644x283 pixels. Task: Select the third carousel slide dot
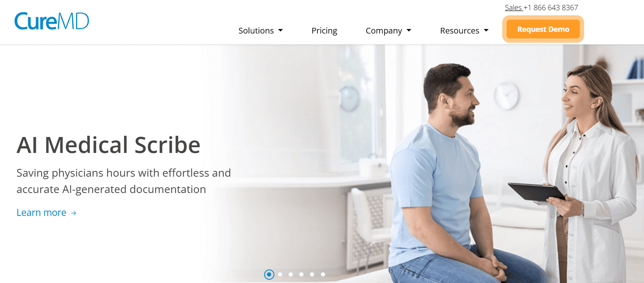click(x=291, y=274)
